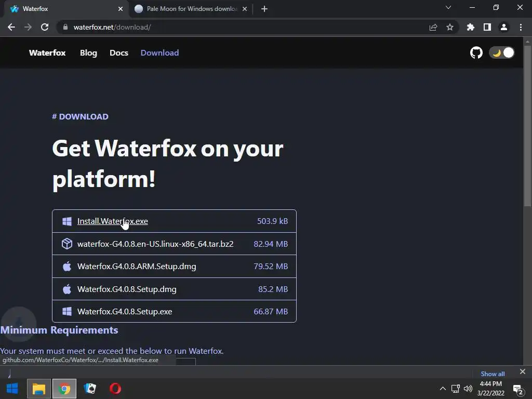Go to the Download nav item
Viewport: 532px width, 399px height.
pyautogui.click(x=159, y=52)
